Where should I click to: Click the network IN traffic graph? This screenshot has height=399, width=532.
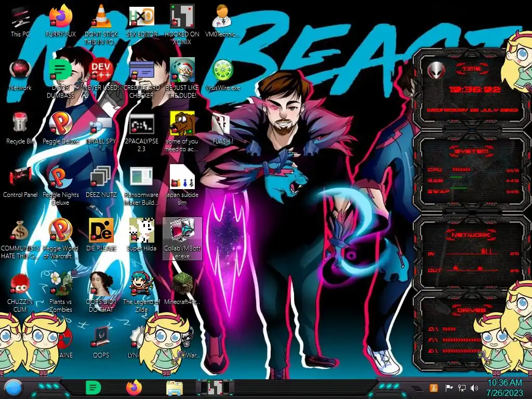point(472,251)
